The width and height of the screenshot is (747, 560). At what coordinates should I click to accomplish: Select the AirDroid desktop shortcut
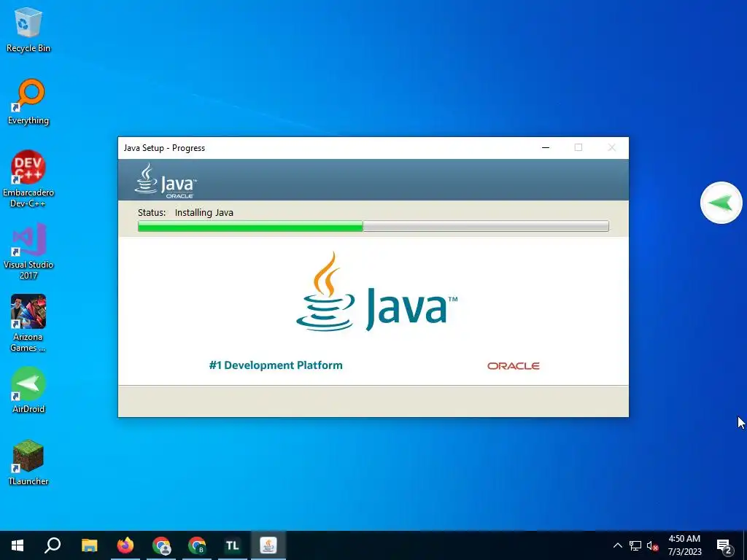(28, 391)
